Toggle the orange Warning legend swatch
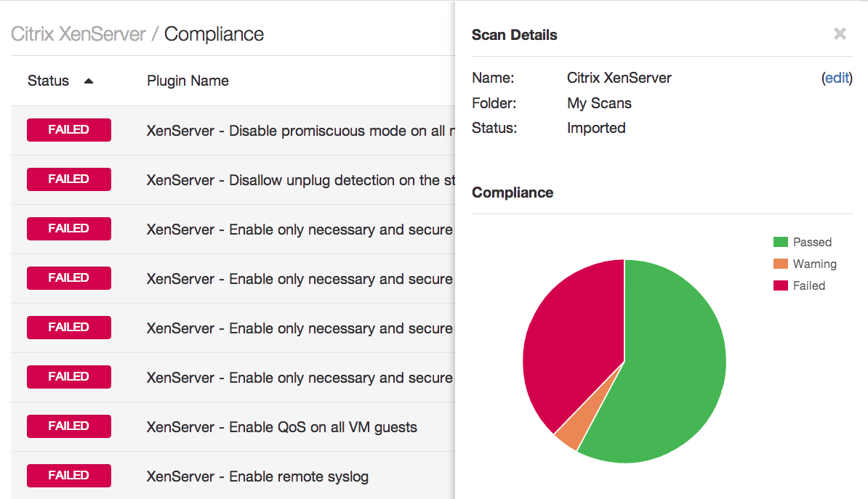Viewport: 868px width, 499px height. 781,264
